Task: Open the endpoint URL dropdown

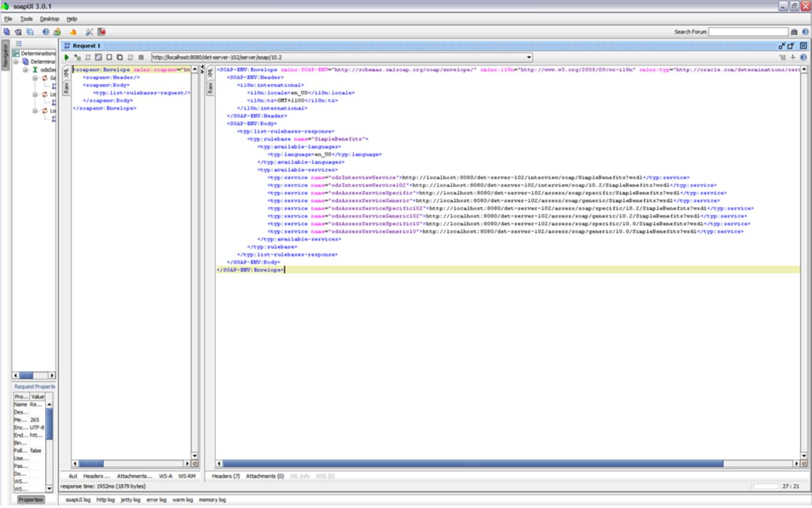Action: 529,58
